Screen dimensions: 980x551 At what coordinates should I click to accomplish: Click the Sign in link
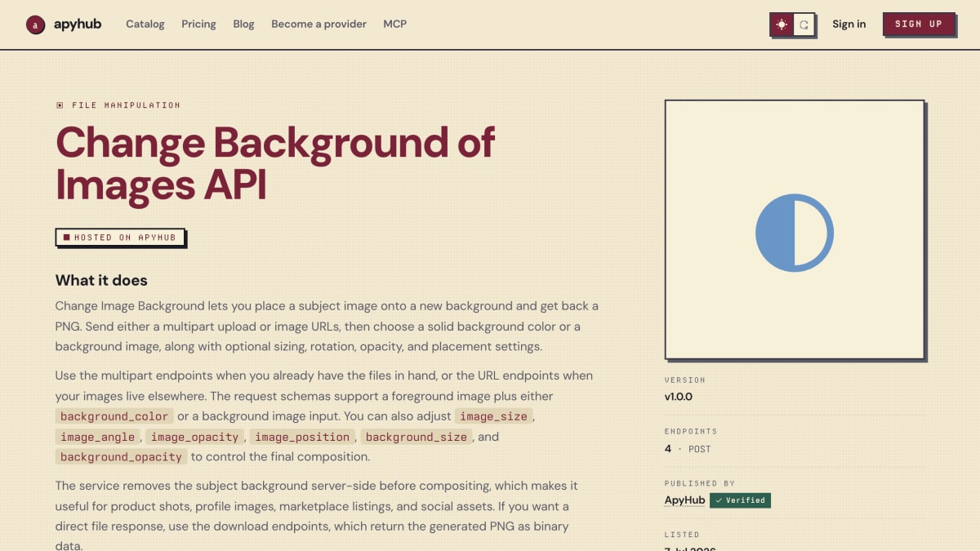849,24
